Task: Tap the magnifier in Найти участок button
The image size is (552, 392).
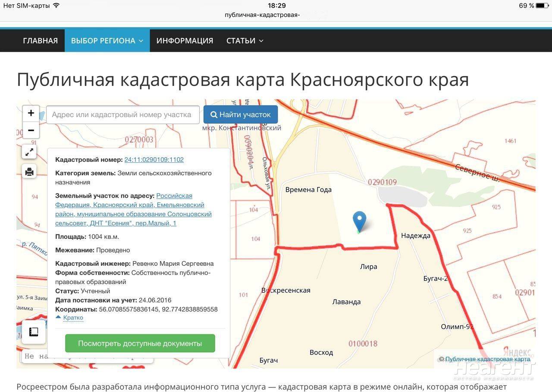Action: 213,115
